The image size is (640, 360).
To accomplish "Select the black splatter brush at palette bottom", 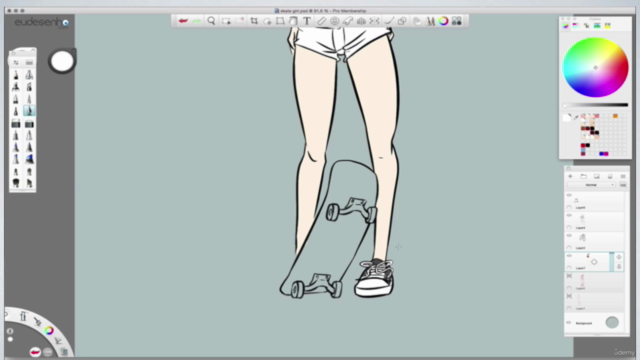I will click(16, 183).
